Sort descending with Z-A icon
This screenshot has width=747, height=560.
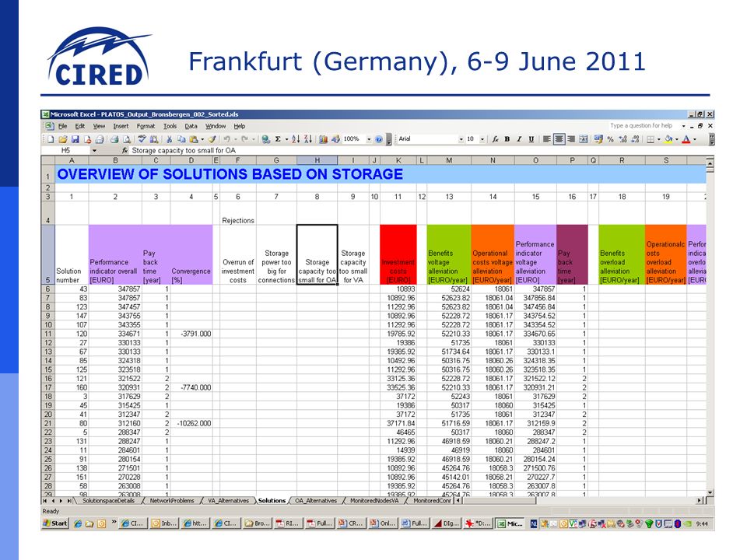click(308, 139)
